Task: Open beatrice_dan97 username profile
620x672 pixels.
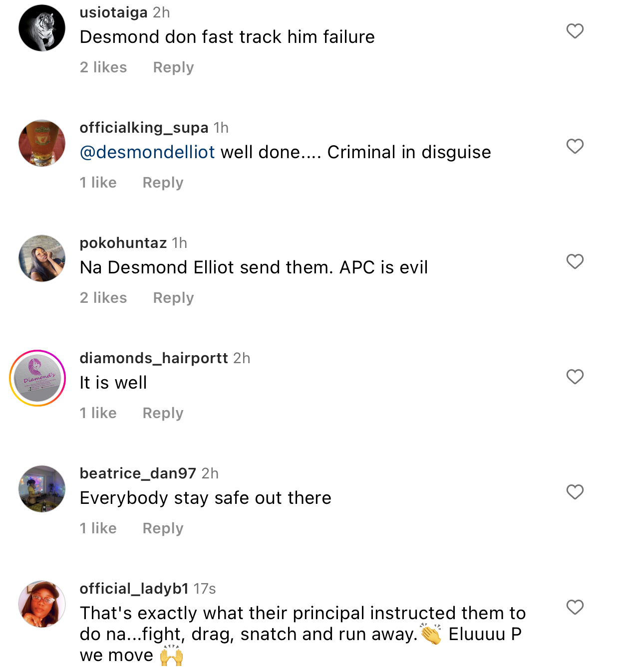Action: (x=138, y=473)
